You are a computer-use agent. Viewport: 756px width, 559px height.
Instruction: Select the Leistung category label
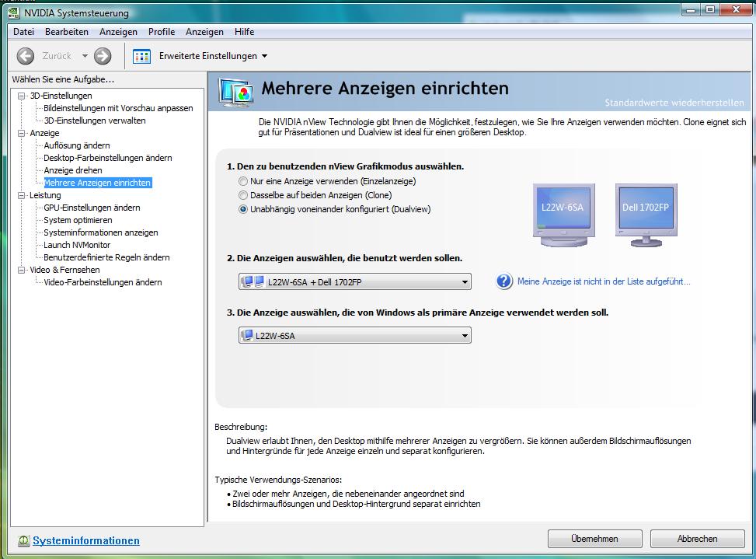45,195
